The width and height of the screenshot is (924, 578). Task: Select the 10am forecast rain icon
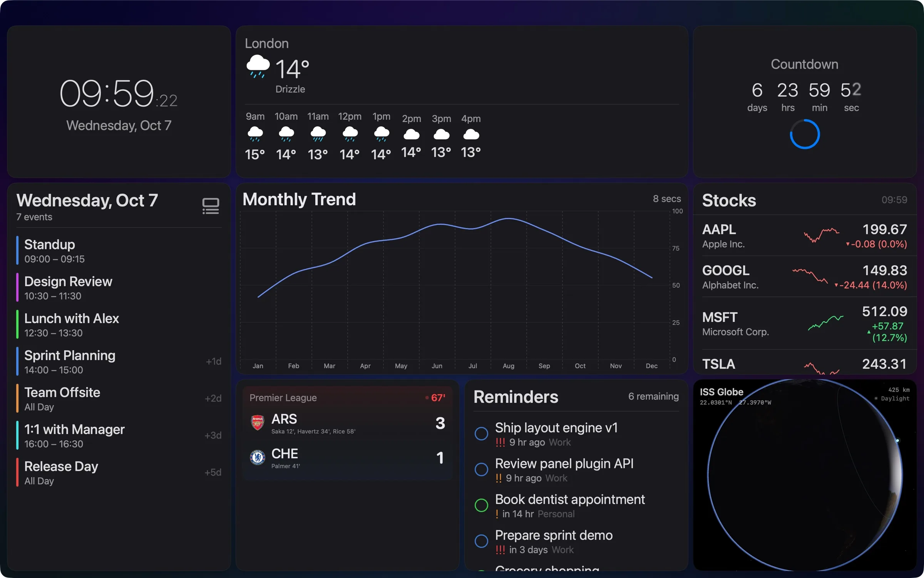286,134
